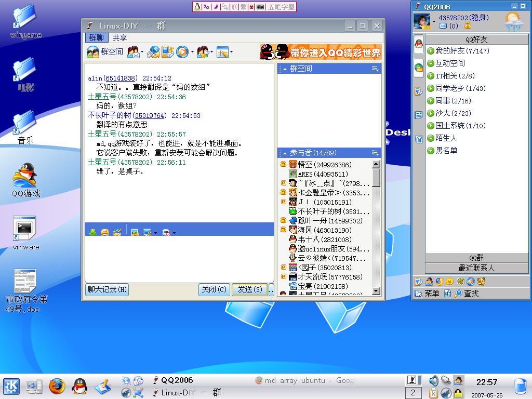Click the group mail icon in chat toolbar
This screenshot has width=532, height=399.
(133, 52)
